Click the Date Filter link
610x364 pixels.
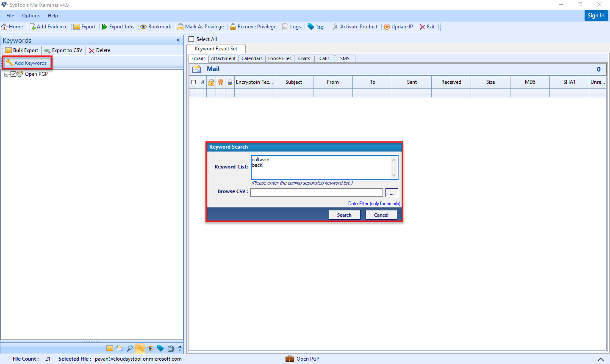(x=374, y=203)
